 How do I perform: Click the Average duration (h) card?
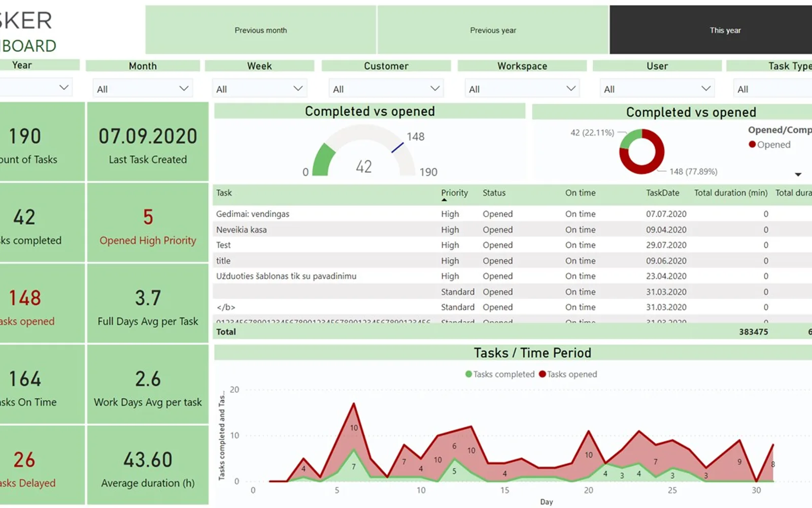[x=148, y=465]
